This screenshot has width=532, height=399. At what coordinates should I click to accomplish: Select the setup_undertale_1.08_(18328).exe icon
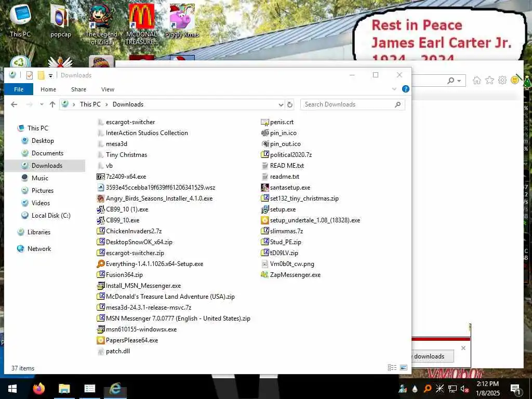coord(265,220)
